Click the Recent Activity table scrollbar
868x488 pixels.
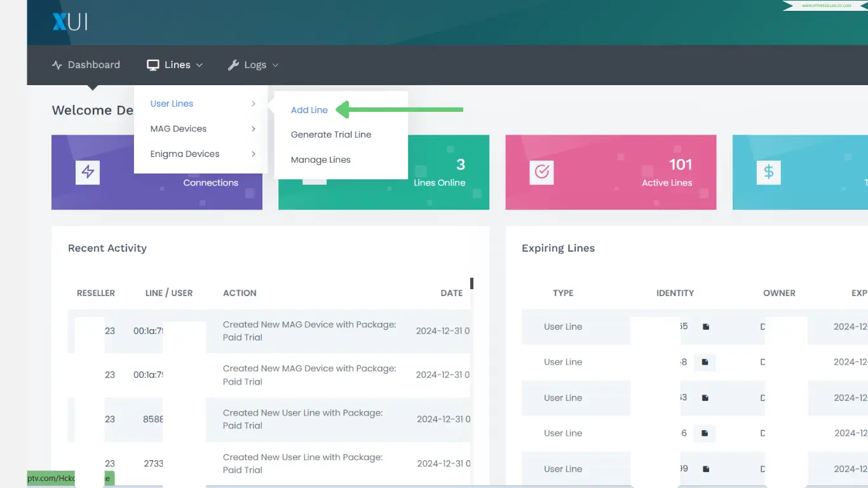tap(471, 283)
